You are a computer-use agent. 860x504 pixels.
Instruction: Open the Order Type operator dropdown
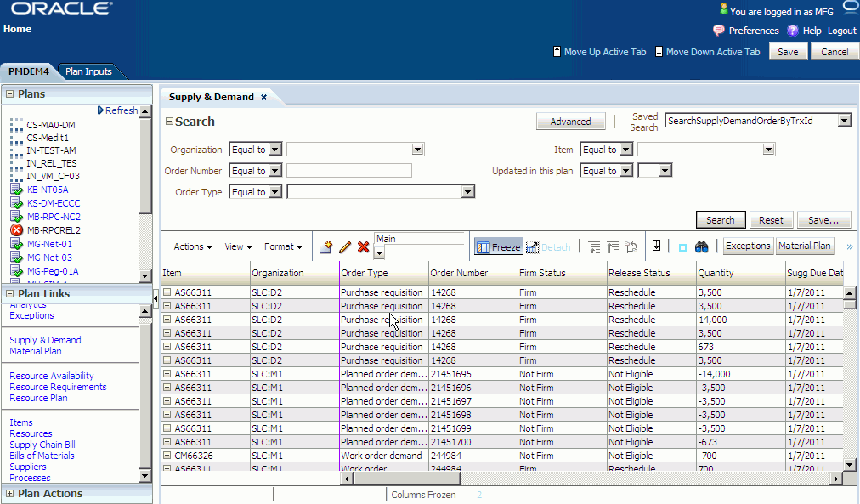click(x=275, y=192)
